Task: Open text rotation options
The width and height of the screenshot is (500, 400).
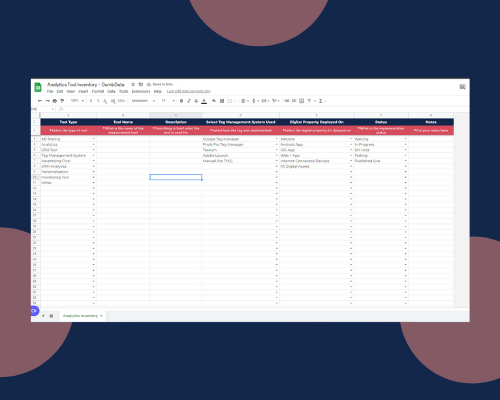Action: [276, 101]
